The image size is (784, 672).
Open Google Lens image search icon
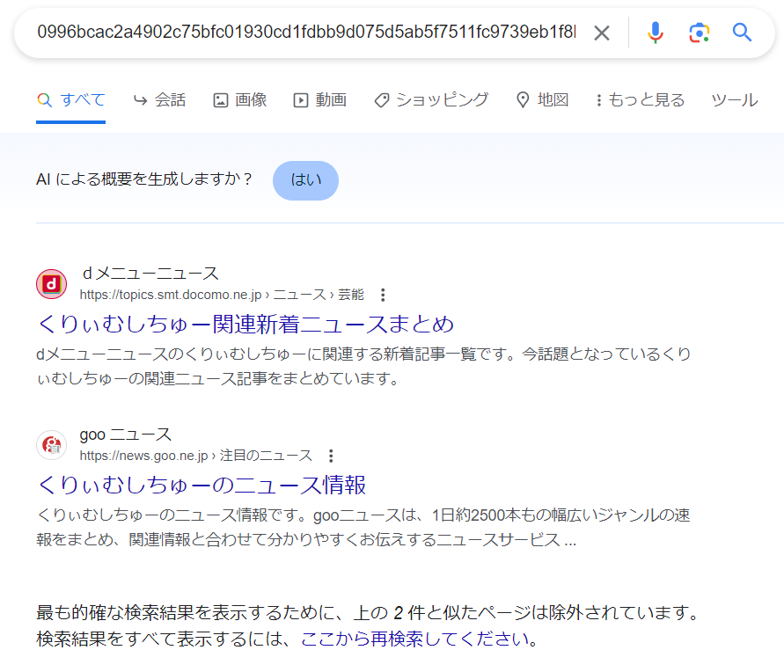[699, 33]
